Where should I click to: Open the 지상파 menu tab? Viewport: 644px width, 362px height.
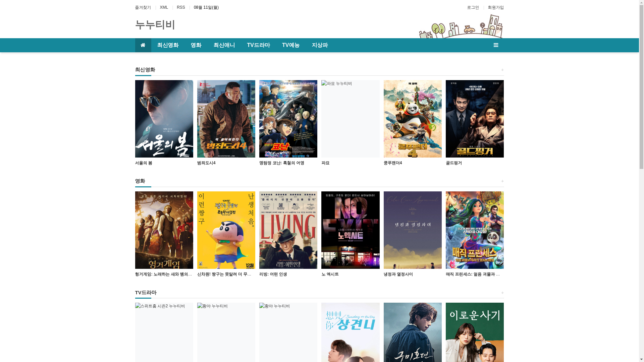coord(320,45)
